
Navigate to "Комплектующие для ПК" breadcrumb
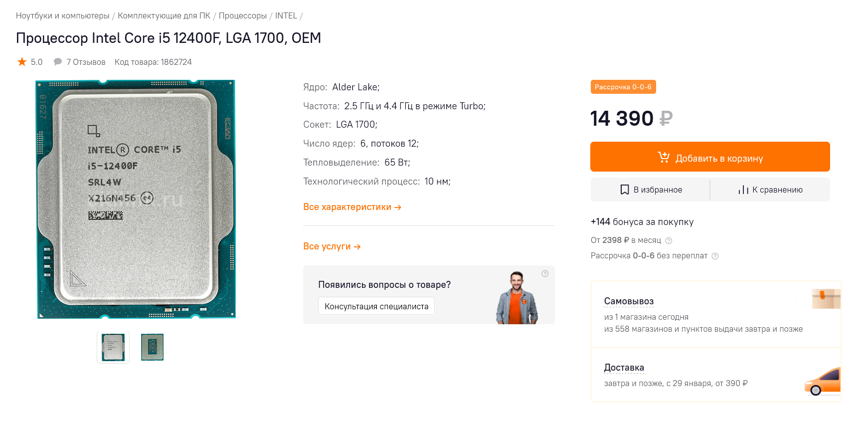164,16
